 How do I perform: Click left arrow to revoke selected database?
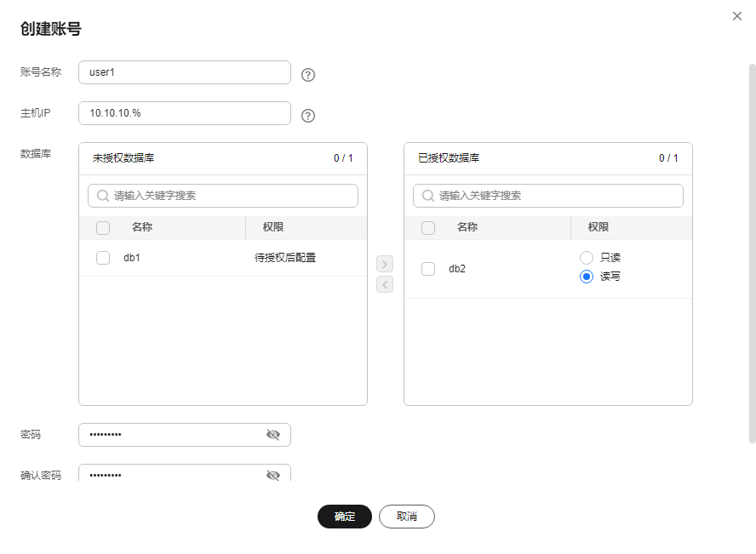click(385, 284)
